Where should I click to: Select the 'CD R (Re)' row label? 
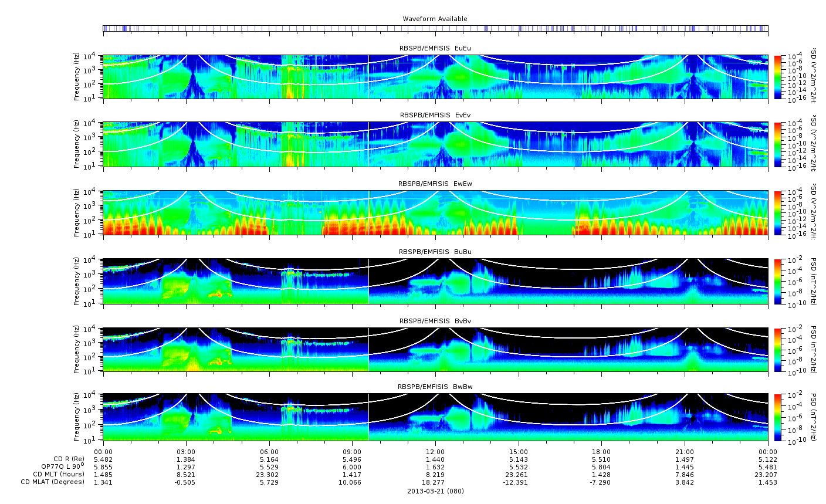pos(69,459)
